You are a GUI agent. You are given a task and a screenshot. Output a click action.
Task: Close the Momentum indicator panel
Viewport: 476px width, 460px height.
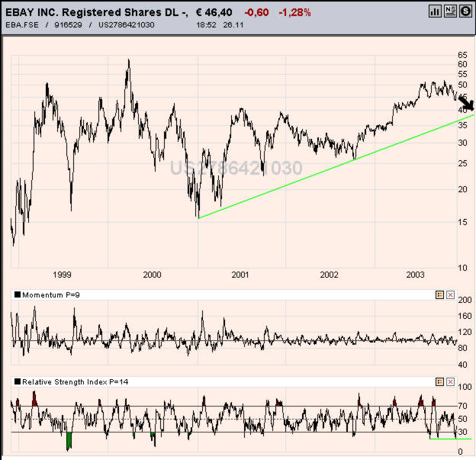click(x=451, y=294)
